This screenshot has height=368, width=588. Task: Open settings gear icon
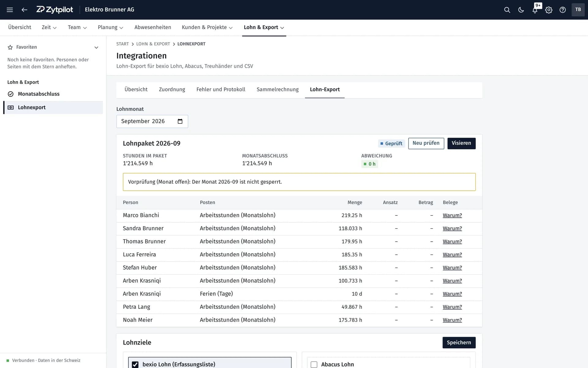(x=549, y=10)
